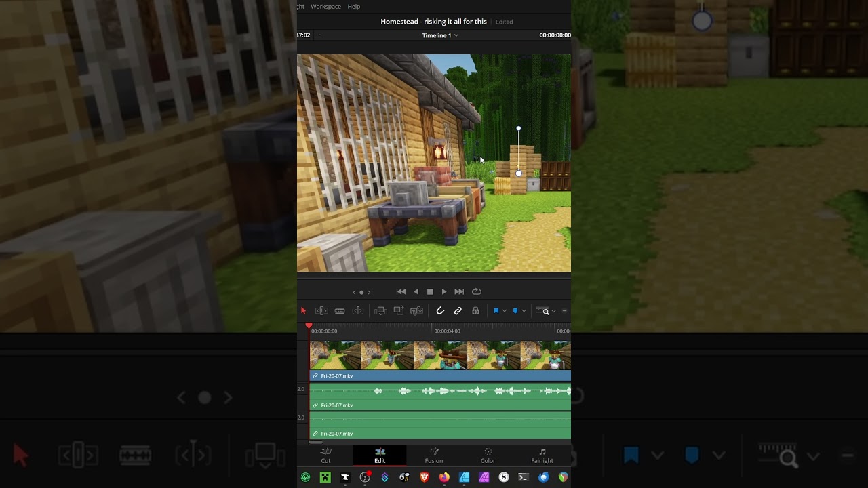
Task: Open the Workspace menu
Action: [325, 6]
